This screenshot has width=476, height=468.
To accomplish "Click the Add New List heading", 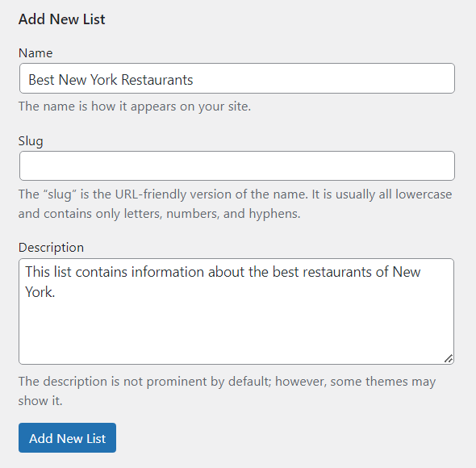I will pos(61,19).
